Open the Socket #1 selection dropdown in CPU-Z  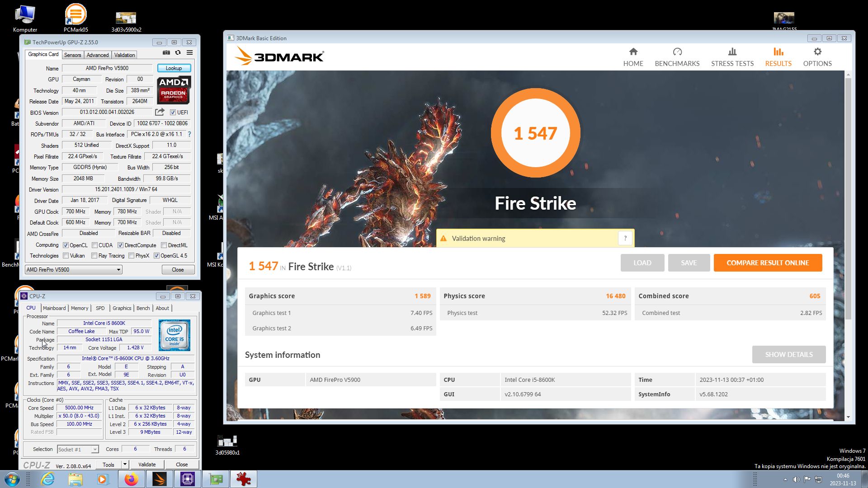[x=78, y=450]
